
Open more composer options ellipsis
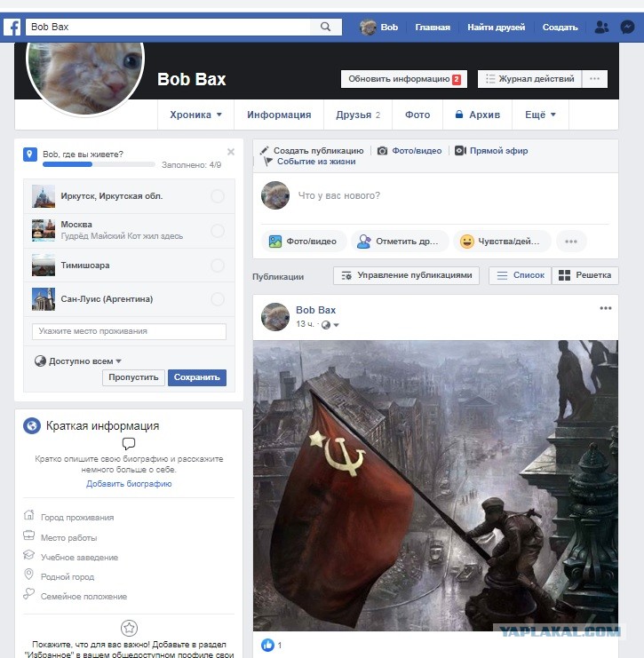pos(571,242)
